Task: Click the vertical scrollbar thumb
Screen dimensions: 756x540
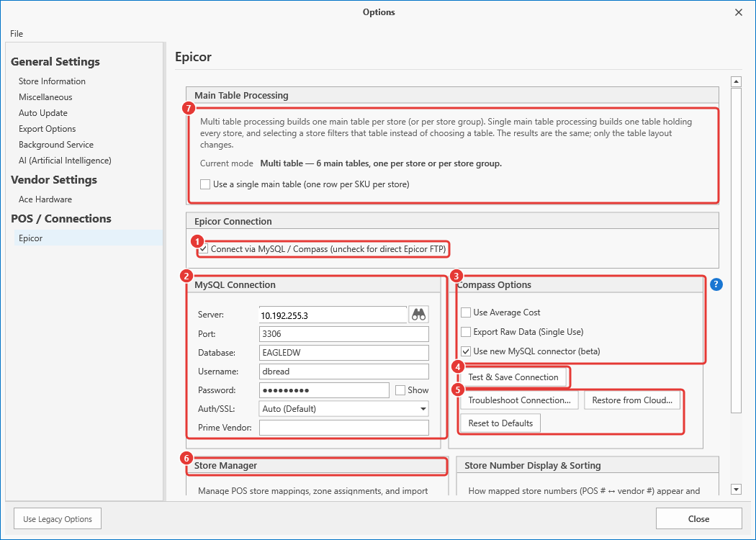Action: coord(737,250)
